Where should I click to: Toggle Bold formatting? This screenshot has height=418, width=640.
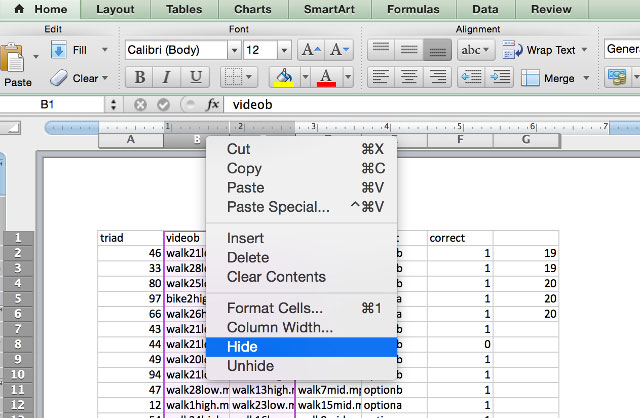139,77
